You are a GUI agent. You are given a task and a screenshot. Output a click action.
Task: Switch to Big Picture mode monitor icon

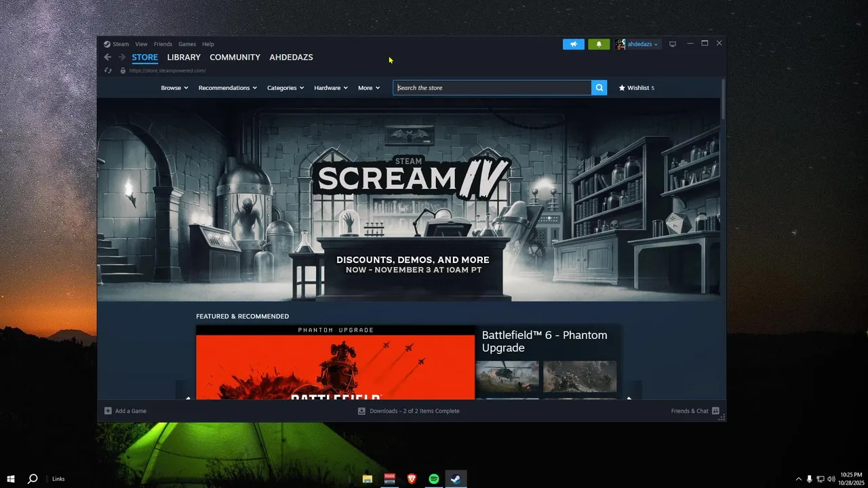click(673, 44)
